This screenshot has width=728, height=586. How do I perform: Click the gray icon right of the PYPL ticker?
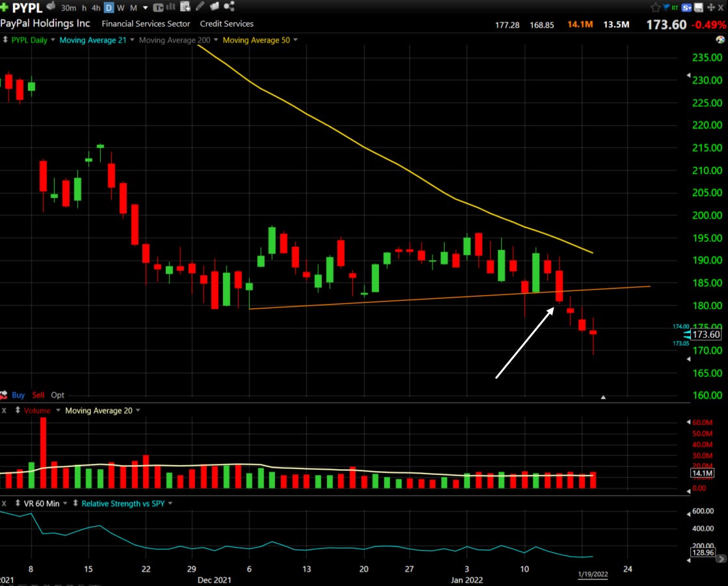pyautogui.click(x=51, y=6)
